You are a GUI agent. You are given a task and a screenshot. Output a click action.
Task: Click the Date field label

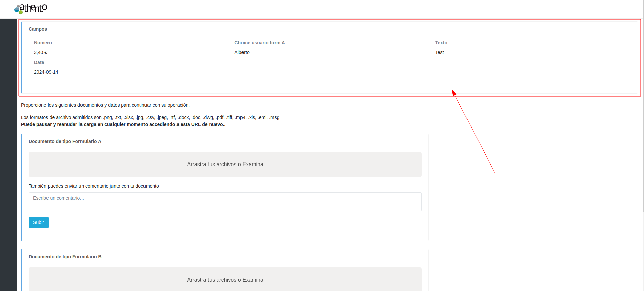(x=39, y=63)
